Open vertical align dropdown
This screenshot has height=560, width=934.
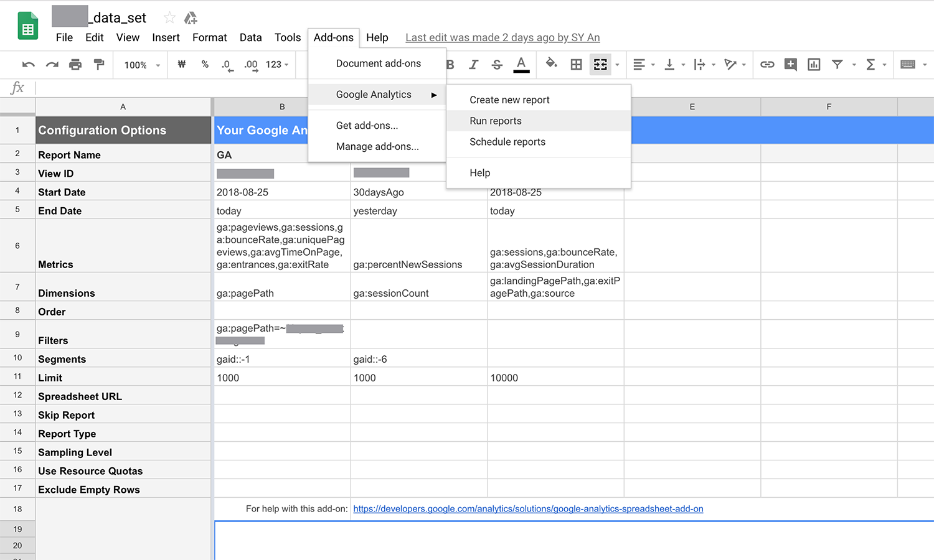click(674, 65)
